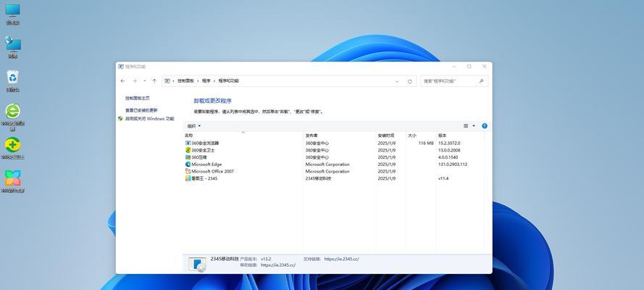Launch 360安全卫士 green plus desktop icon
This screenshot has width=644, height=290.
[13, 144]
